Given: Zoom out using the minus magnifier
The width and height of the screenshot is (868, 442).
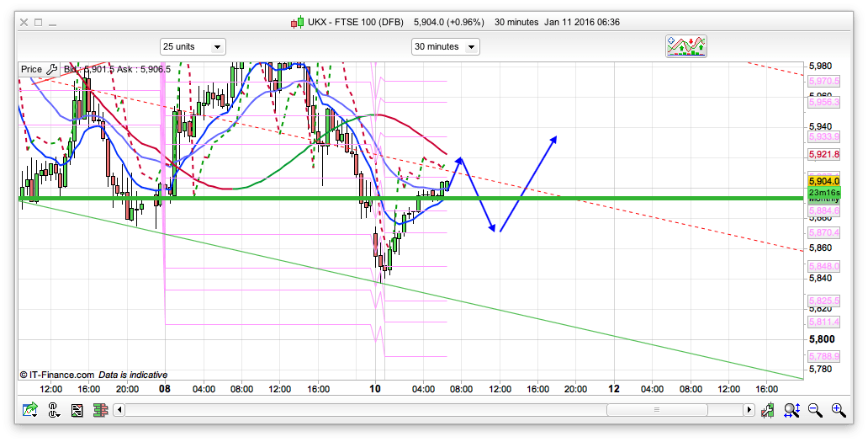Looking at the screenshot, I should (x=815, y=410).
